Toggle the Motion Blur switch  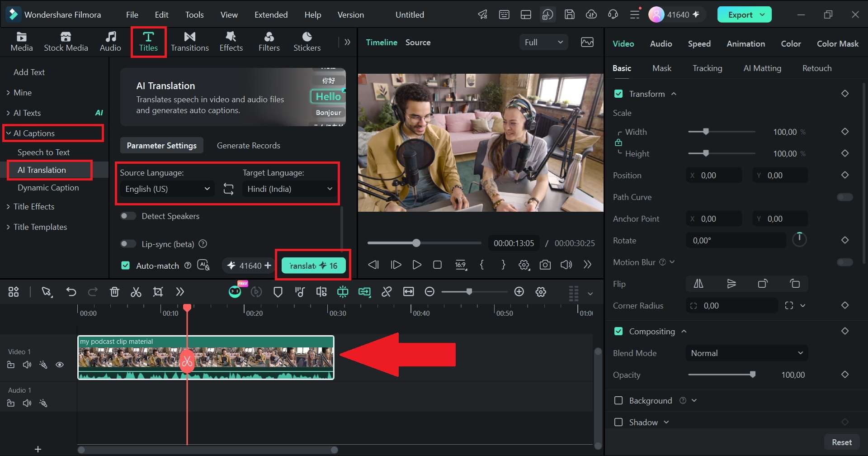[844, 262]
